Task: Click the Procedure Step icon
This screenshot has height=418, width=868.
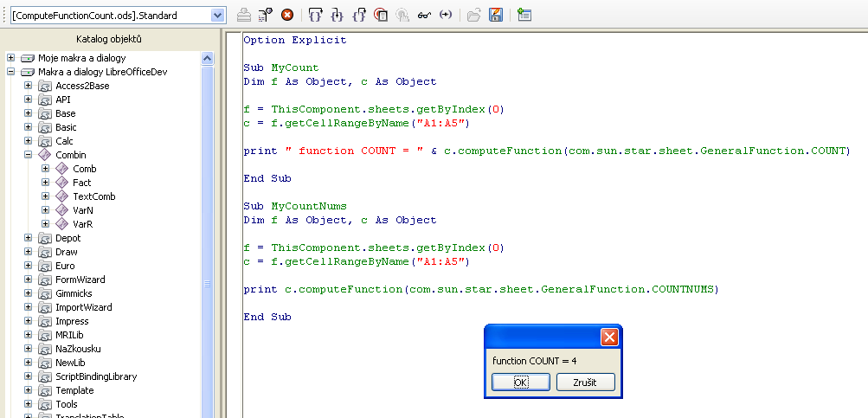Action: coord(316,15)
